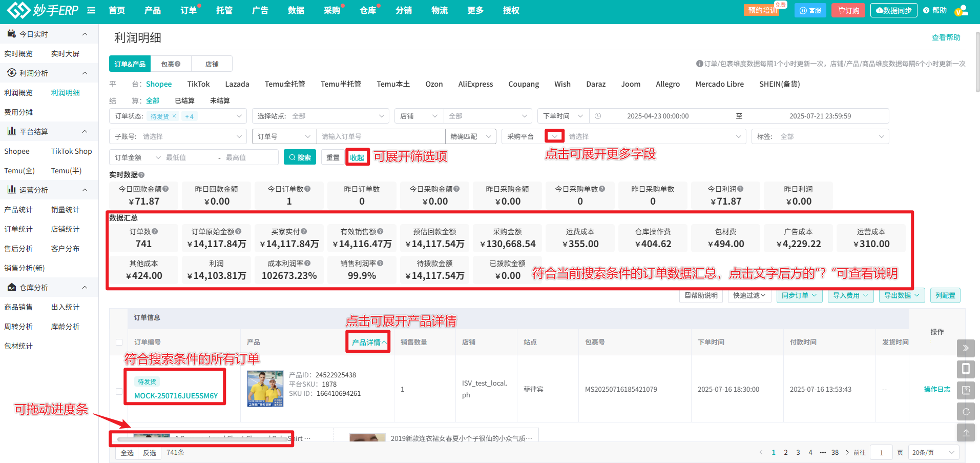The width and height of the screenshot is (980, 463).
Task: Open the 产品 top menu
Action: (153, 10)
